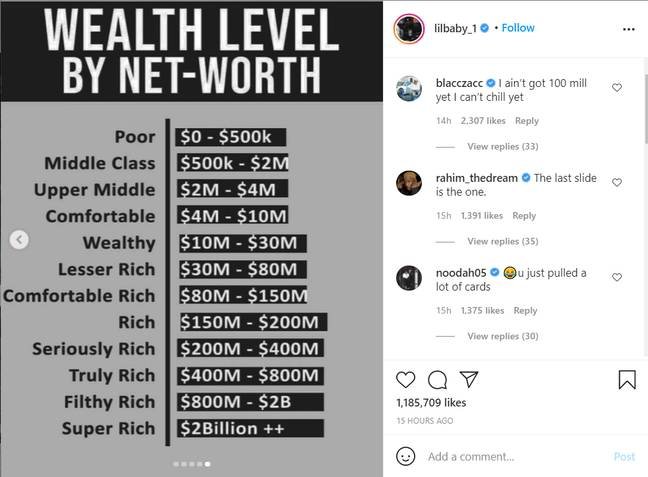Like blacczacc's comment
The width and height of the screenshot is (648, 477).
click(x=617, y=88)
